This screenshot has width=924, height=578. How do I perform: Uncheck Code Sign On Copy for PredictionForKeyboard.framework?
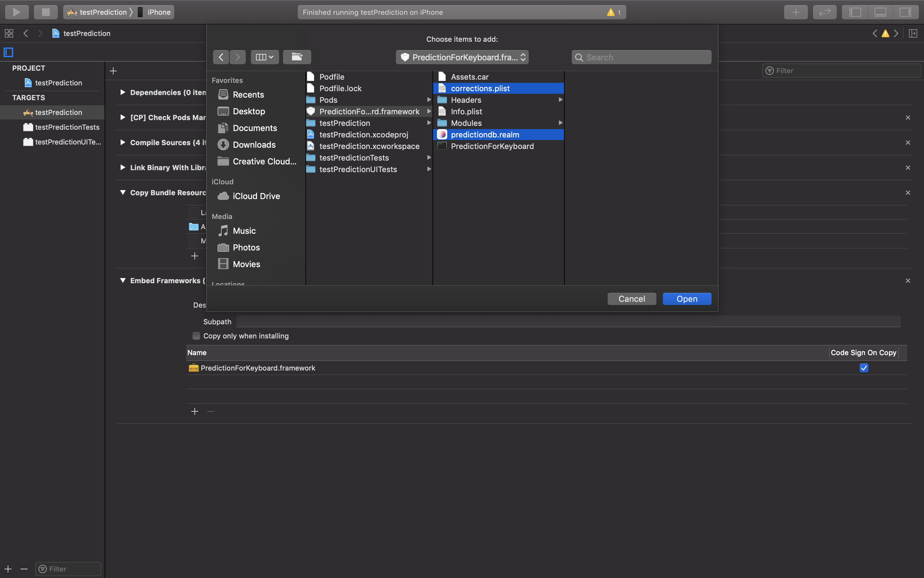[x=864, y=368]
